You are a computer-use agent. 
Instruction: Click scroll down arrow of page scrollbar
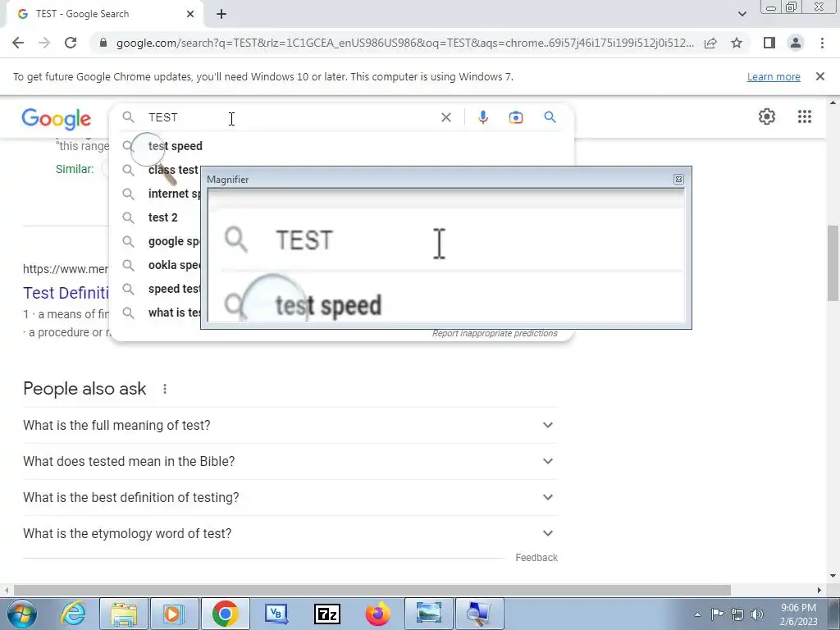coord(833,577)
